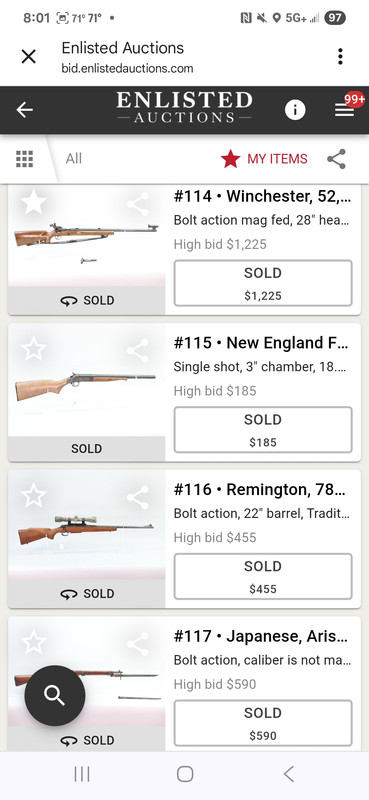Tap the back arrow in Enlisted Auctions header
369x800 pixels.
pyautogui.click(x=24, y=110)
